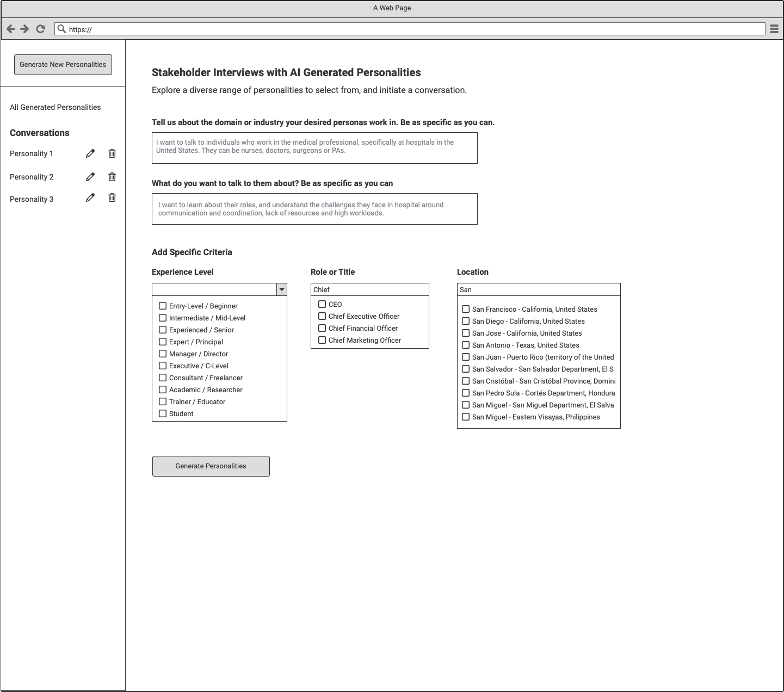
Task: Check San Cristóbal location checkbox
Action: click(466, 381)
